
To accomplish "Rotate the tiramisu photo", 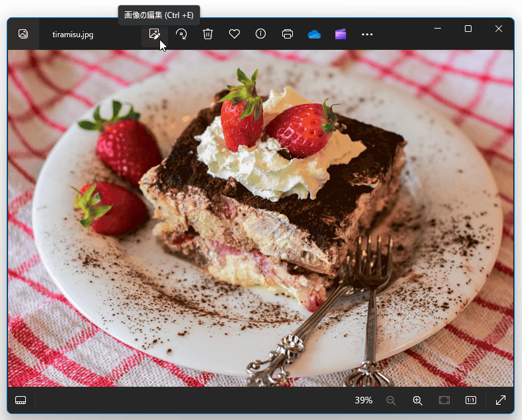I will pyautogui.click(x=181, y=34).
